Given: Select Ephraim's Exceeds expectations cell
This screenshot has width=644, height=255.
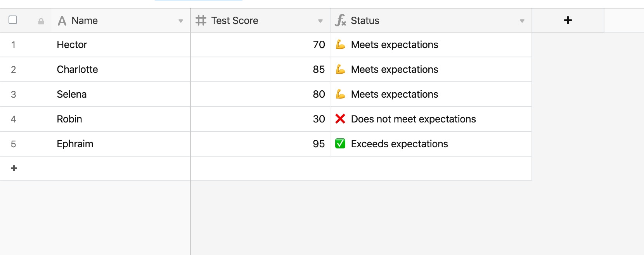Looking at the screenshot, I should click(x=431, y=144).
